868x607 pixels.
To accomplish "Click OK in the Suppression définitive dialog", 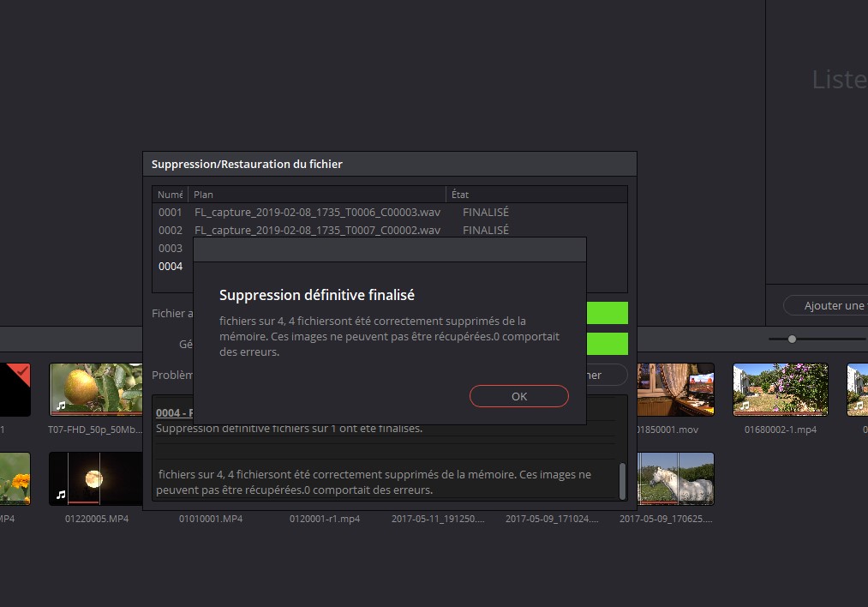I will 518,396.
